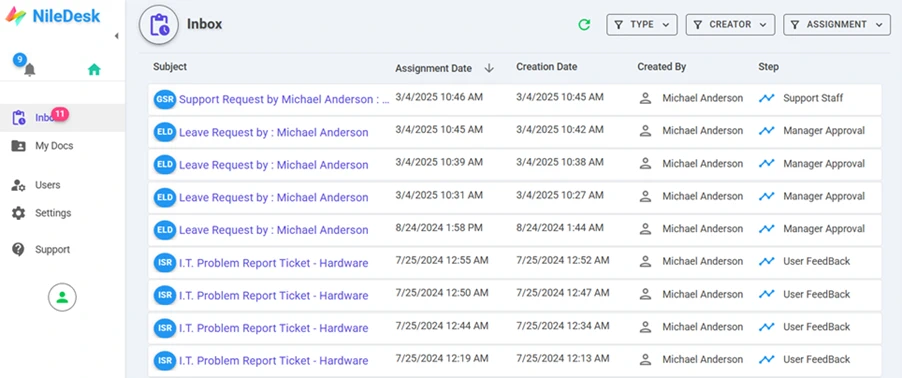The width and height of the screenshot is (902, 378).
Task: Collapse the sidebar with the arrow
Action: click(116, 36)
